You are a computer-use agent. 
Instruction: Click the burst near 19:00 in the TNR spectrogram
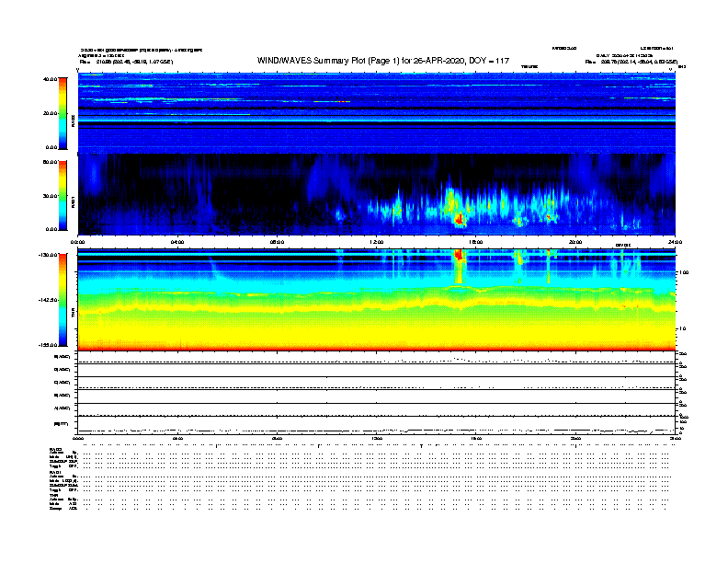[x=549, y=266]
